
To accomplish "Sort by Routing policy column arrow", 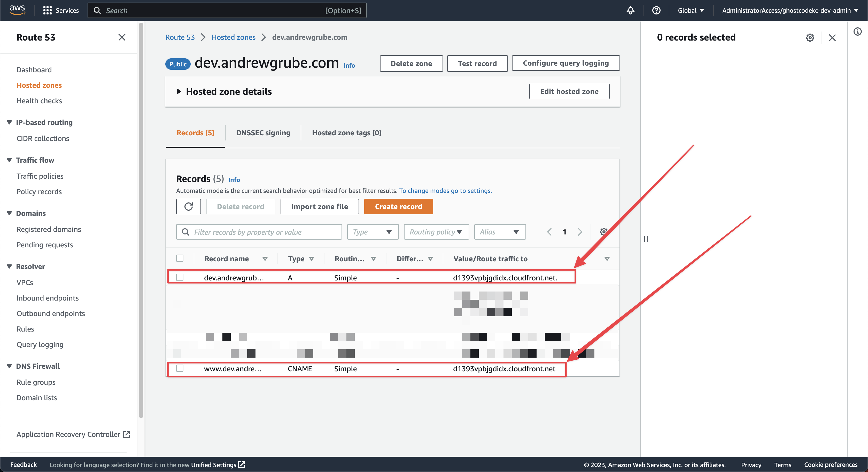I will (373, 259).
